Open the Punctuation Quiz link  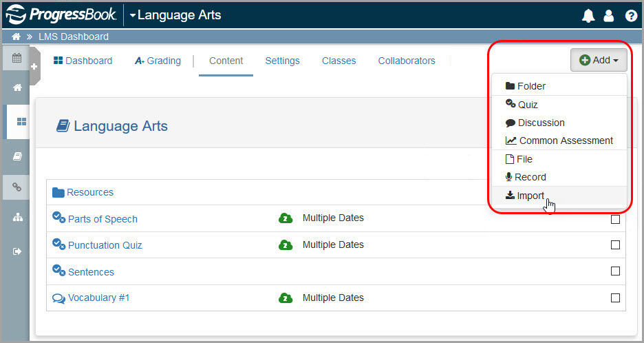(105, 245)
